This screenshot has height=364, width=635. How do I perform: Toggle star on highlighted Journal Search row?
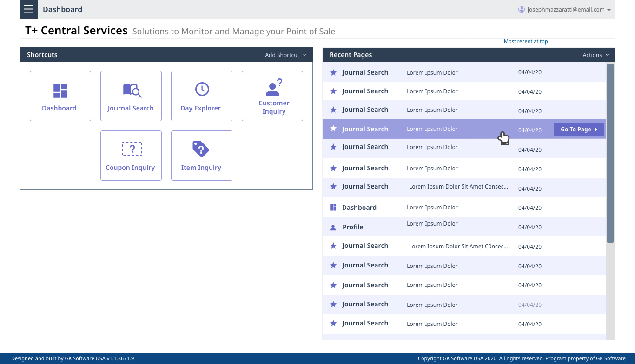[333, 129]
